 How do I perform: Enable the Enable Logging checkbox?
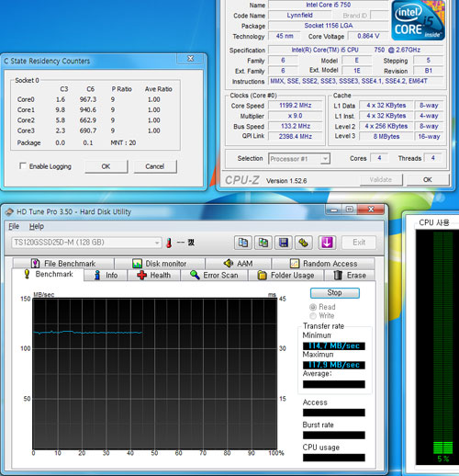point(23,165)
